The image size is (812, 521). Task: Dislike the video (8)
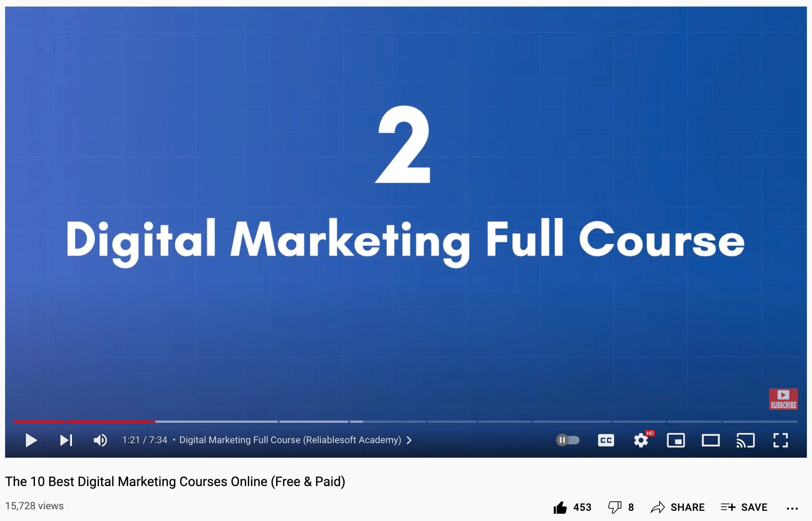click(x=615, y=507)
